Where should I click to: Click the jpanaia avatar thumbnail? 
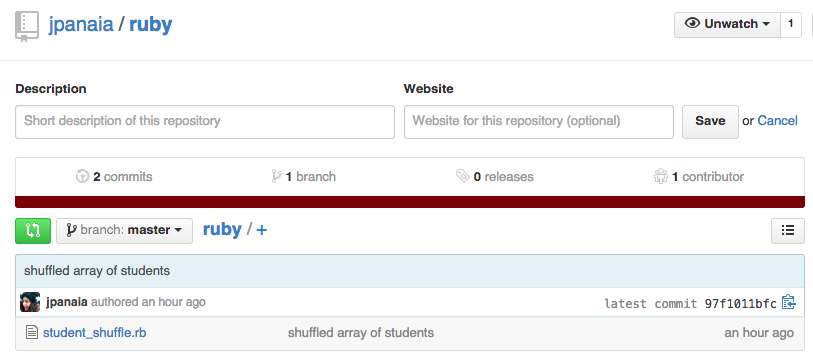pyautogui.click(x=30, y=302)
